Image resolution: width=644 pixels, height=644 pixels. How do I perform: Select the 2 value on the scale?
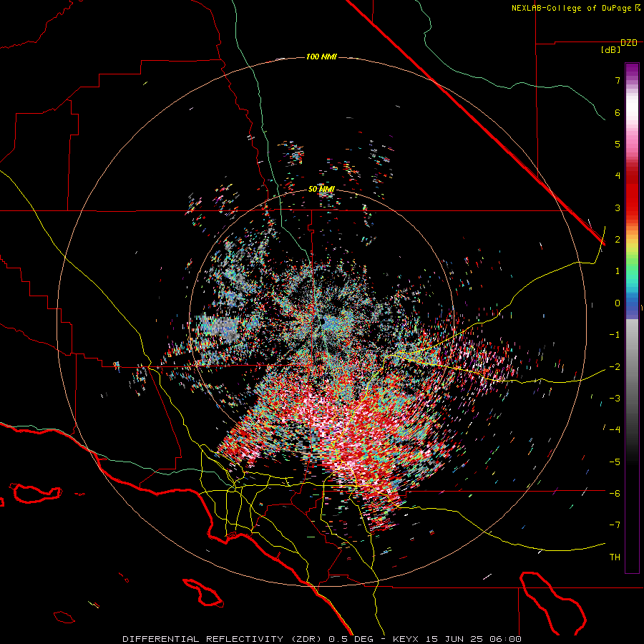point(618,240)
